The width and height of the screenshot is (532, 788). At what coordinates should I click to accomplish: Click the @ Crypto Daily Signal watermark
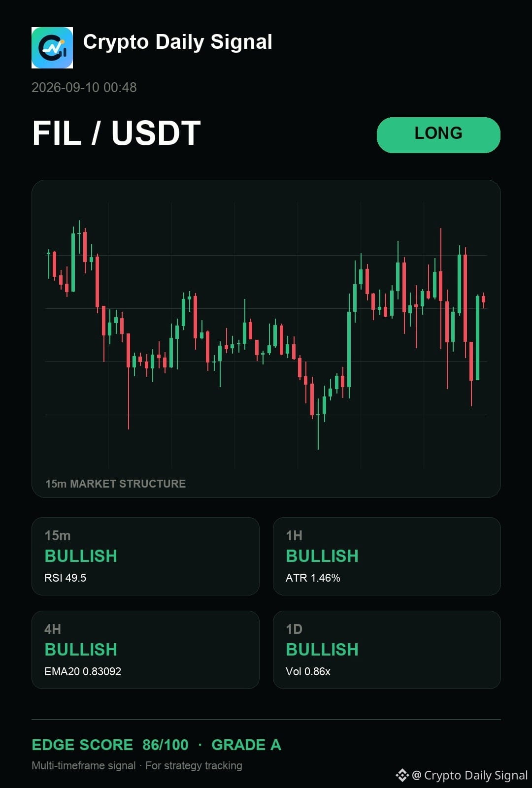(470, 775)
